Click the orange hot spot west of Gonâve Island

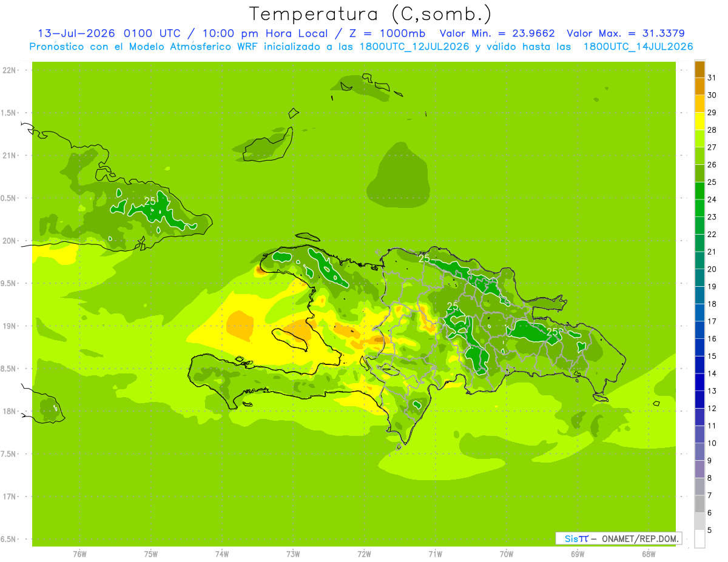240,326
